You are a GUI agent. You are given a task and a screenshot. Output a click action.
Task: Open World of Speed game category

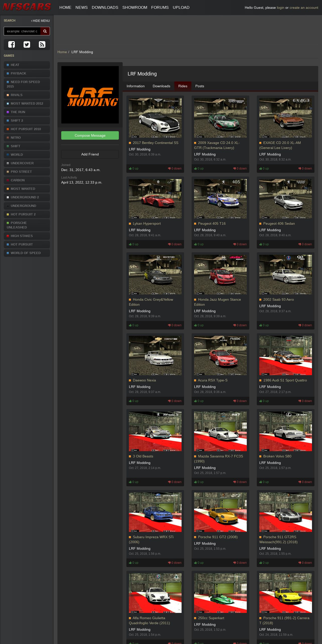27,253
